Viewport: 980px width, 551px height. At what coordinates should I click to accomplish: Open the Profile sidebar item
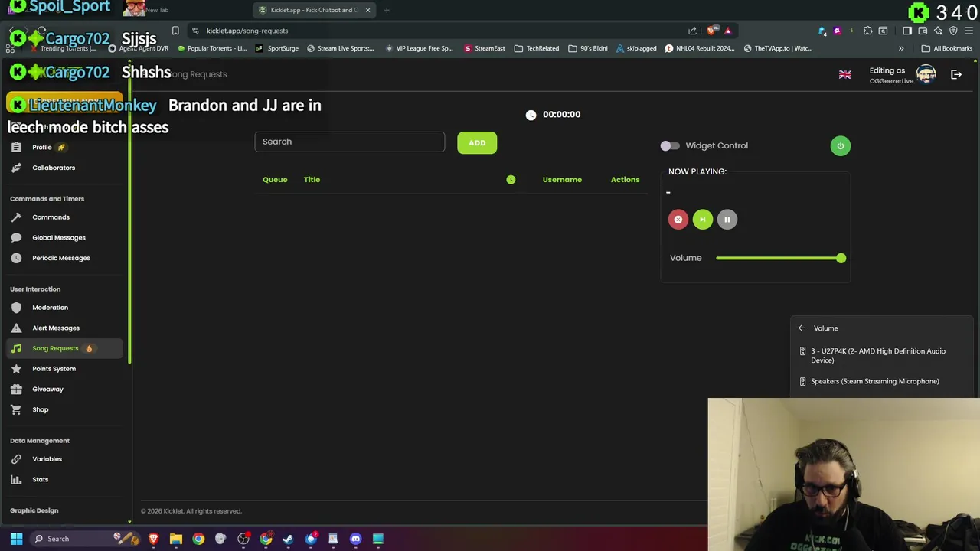[42, 147]
